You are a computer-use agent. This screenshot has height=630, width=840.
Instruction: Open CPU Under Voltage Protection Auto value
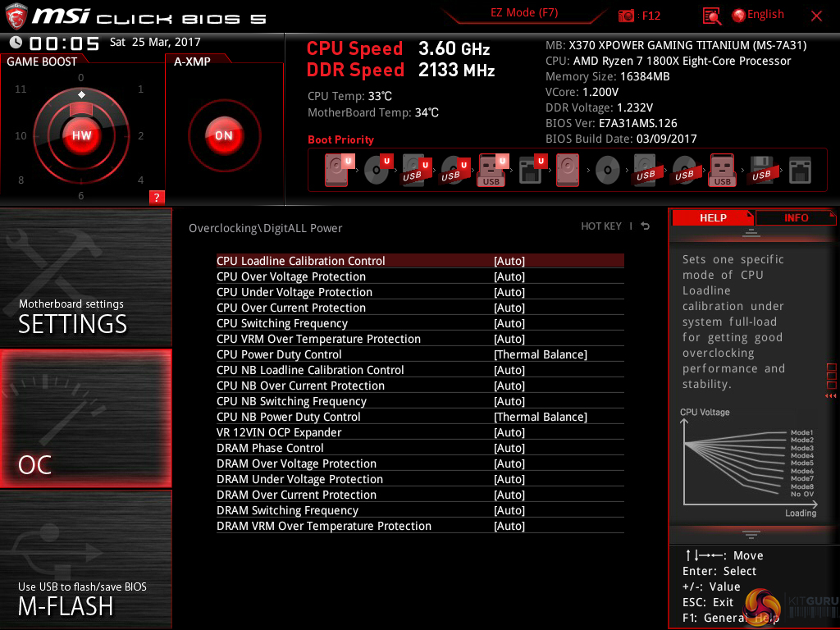pyautogui.click(x=509, y=292)
